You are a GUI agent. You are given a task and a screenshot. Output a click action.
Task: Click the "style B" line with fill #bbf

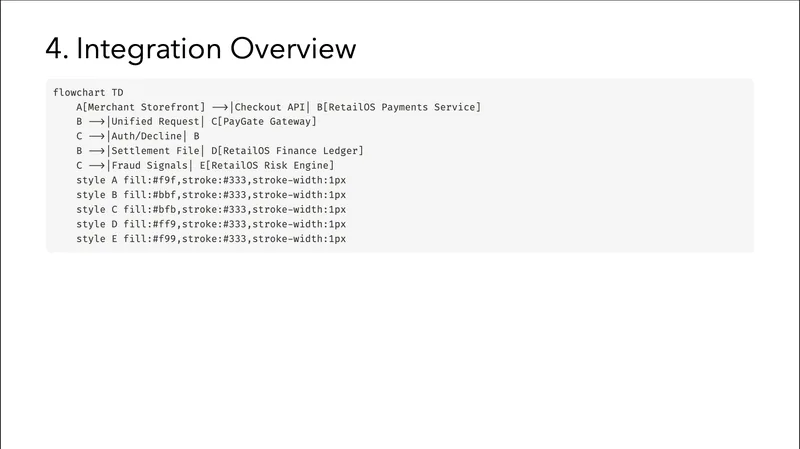(x=210, y=195)
